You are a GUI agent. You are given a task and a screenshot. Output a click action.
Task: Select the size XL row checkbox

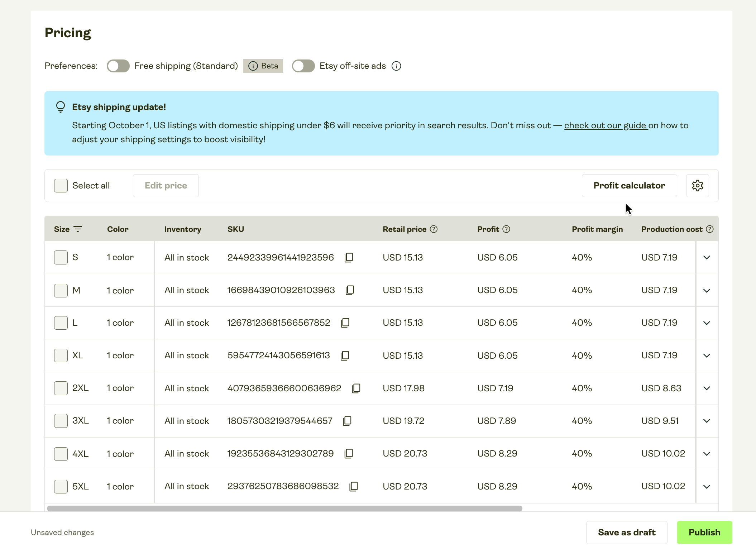point(61,355)
